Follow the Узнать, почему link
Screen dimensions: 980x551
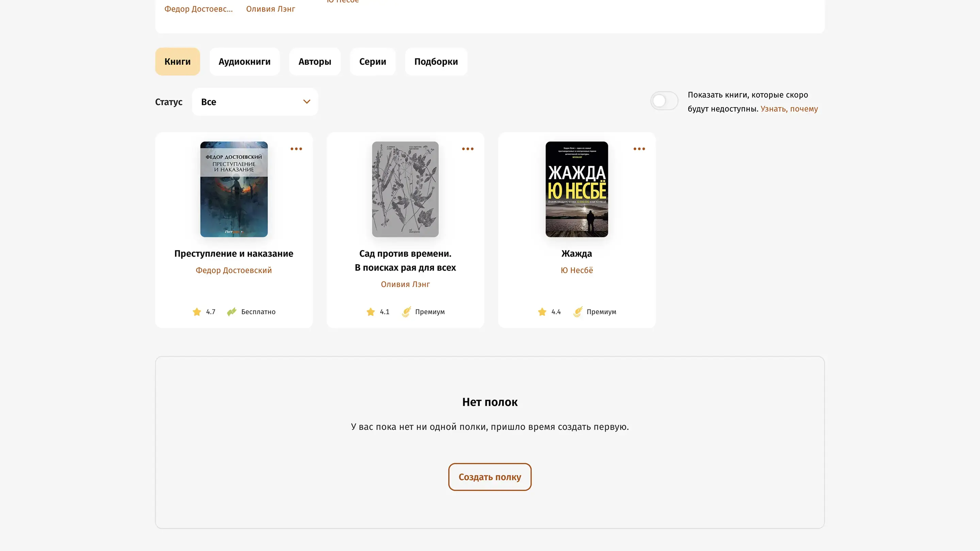(789, 109)
